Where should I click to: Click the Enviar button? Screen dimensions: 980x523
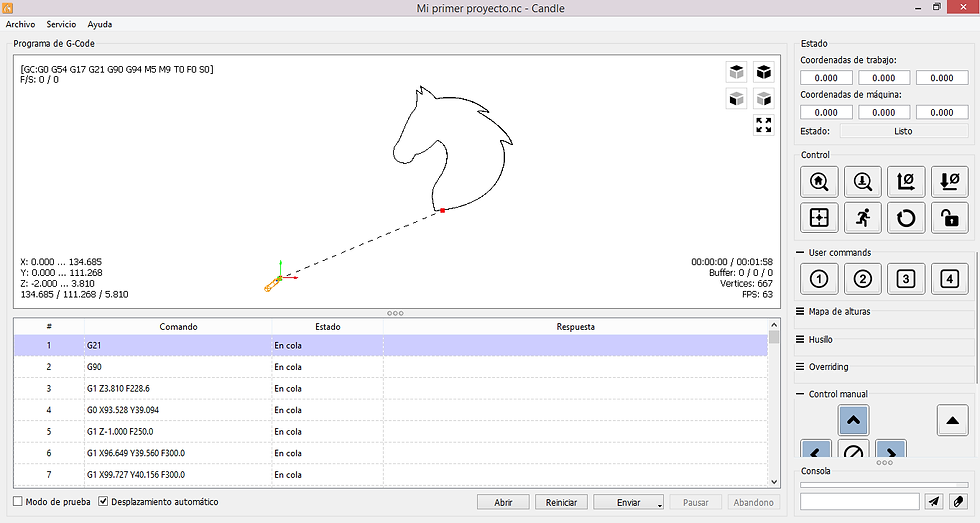coord(628,502)
